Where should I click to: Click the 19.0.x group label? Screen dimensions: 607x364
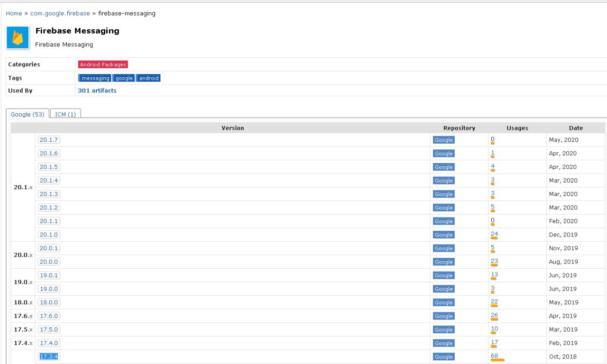pos(23,282)
